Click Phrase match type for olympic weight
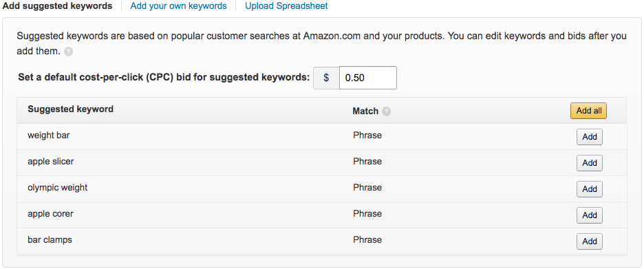 [x=367, y=187]
